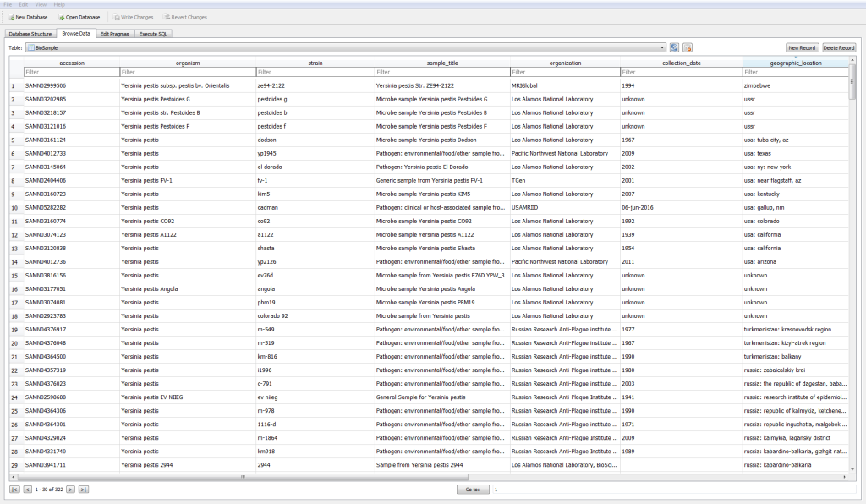Click the Delete Record button
The width and height of the screenshot is (866, 504).
click(x=839, y=47)
